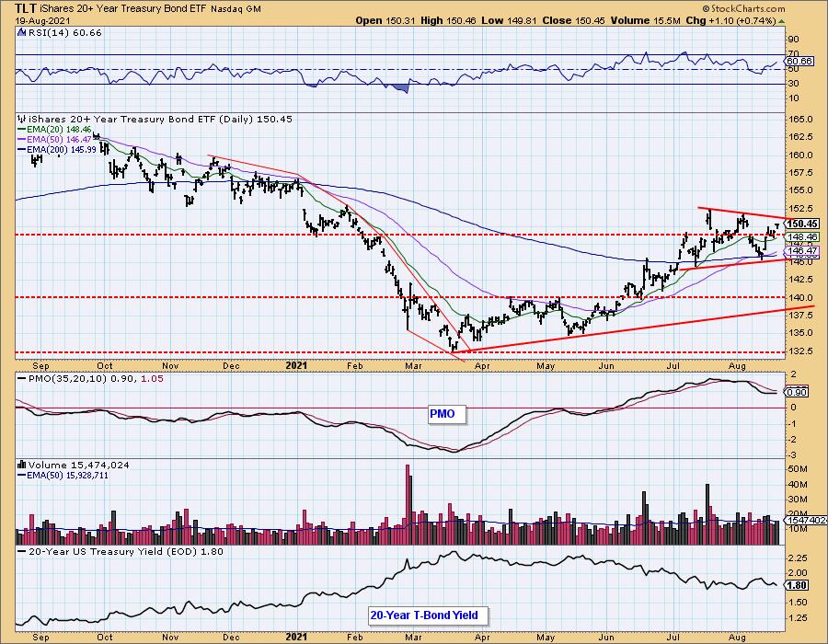
Task: Click the Low 149.81 header value
Action: [x=509, y=20]
